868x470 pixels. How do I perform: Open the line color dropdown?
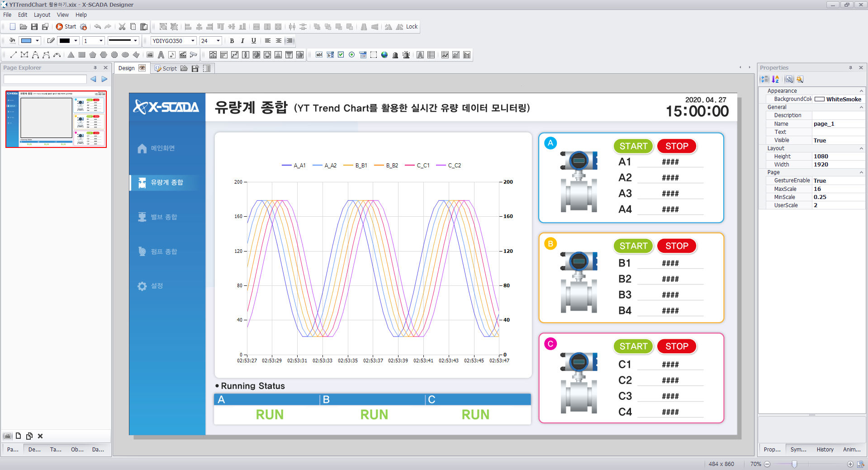[x=76, y=41]
